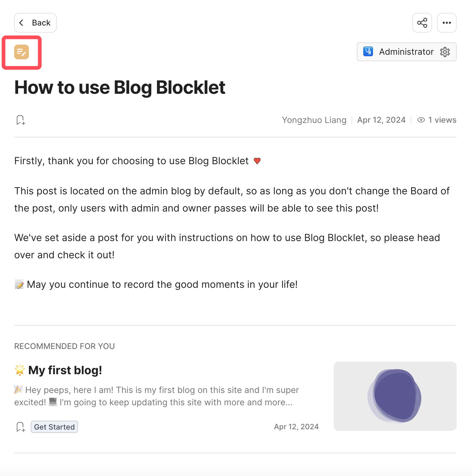This screenshot has height=476, width=472.
Task: Click the blue Administrator board icon
Action: coord(368,52)
